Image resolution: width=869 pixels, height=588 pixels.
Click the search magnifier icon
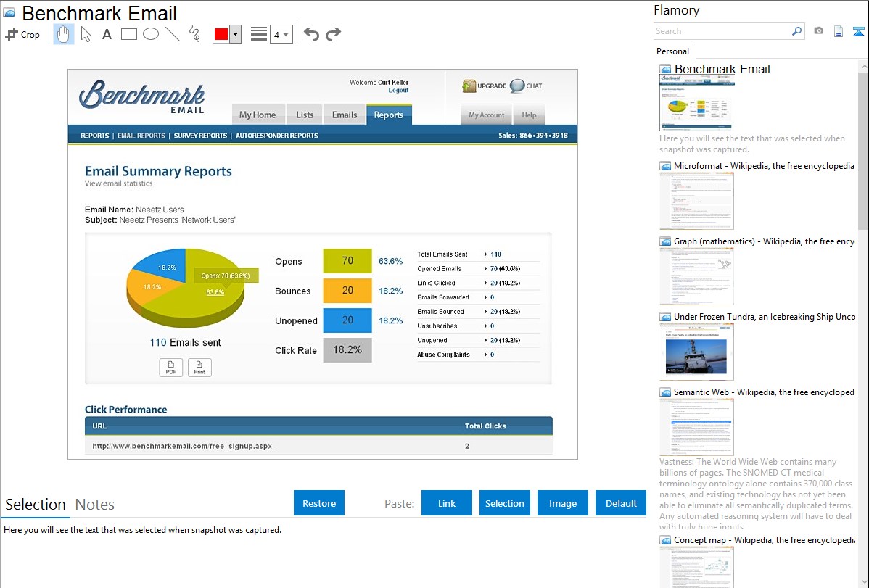point(797,31)
